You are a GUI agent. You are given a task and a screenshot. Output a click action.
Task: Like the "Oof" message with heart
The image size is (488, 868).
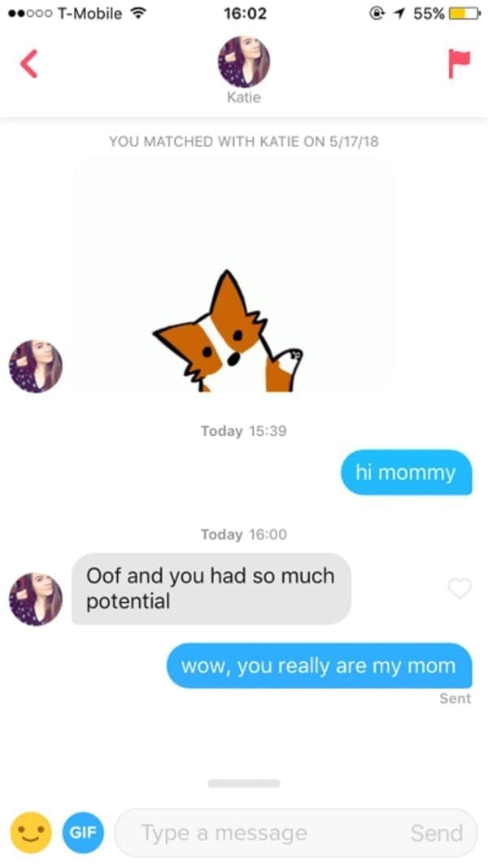click(x=460, y=588)
